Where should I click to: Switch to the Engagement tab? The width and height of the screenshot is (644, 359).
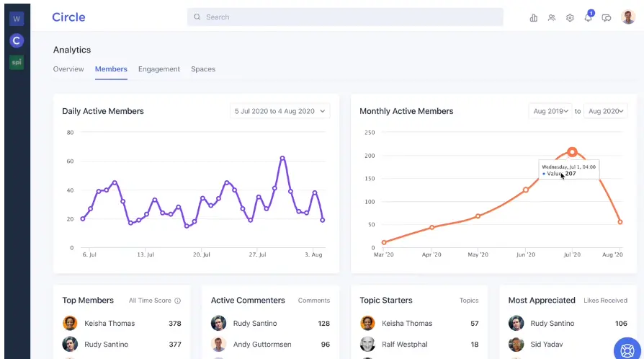159,69
